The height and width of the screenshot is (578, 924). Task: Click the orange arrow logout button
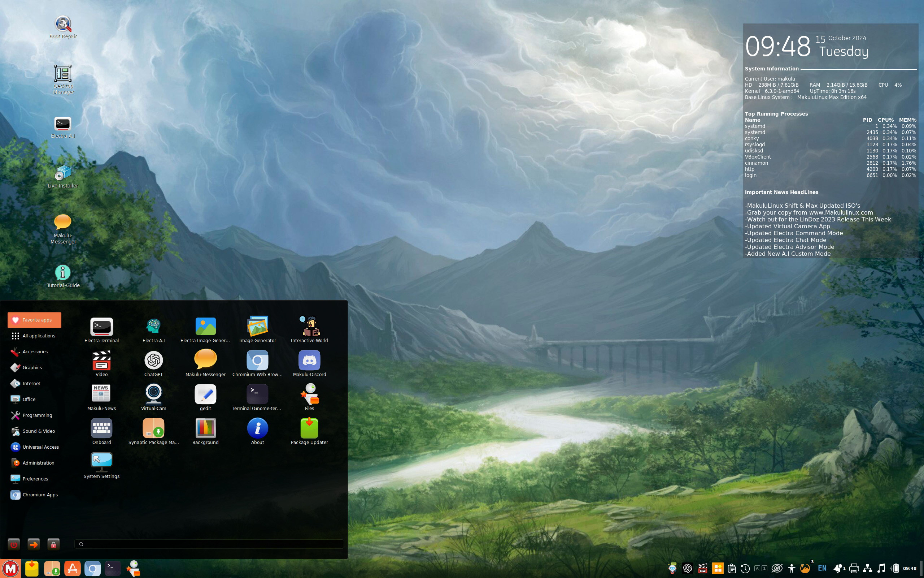click(34, 544)
